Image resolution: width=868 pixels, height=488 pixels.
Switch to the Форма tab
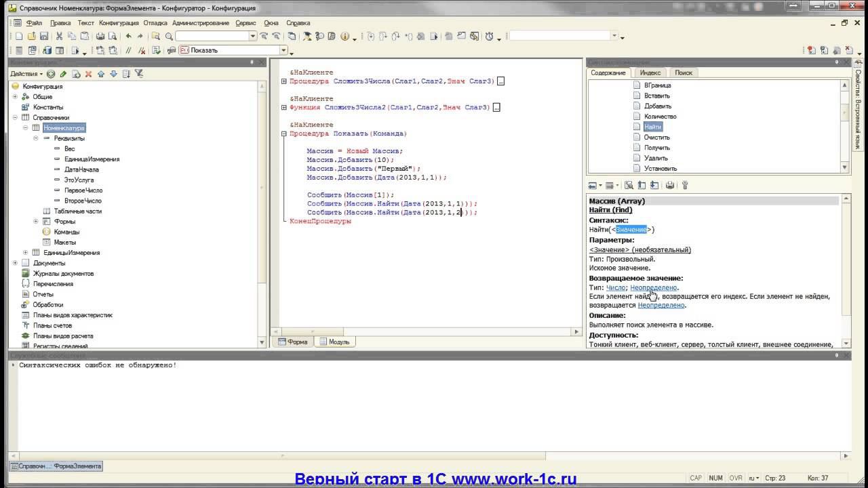[292, 342]
